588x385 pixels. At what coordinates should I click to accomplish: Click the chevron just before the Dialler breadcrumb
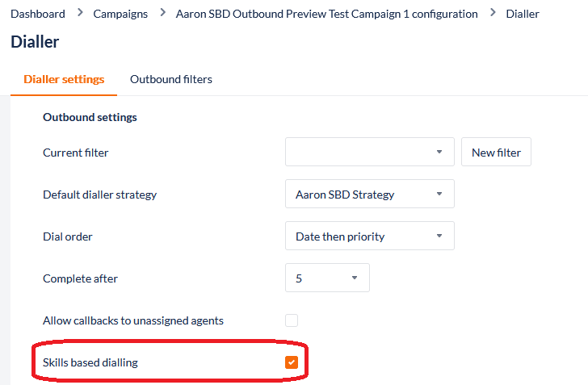tap(492, 13)
